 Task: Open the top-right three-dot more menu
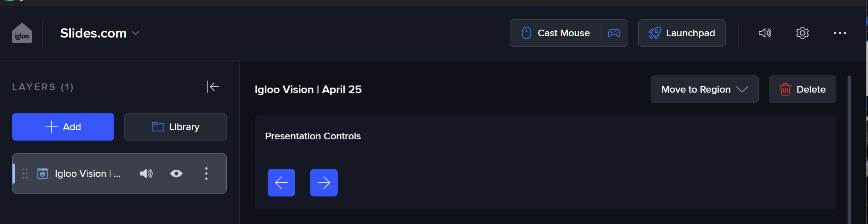840,33
